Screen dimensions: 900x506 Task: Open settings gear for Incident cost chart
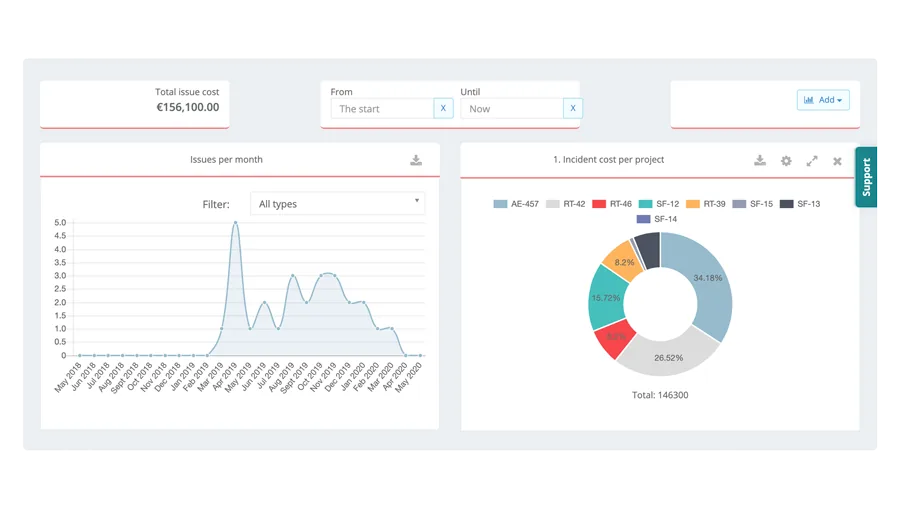(786, 161)
